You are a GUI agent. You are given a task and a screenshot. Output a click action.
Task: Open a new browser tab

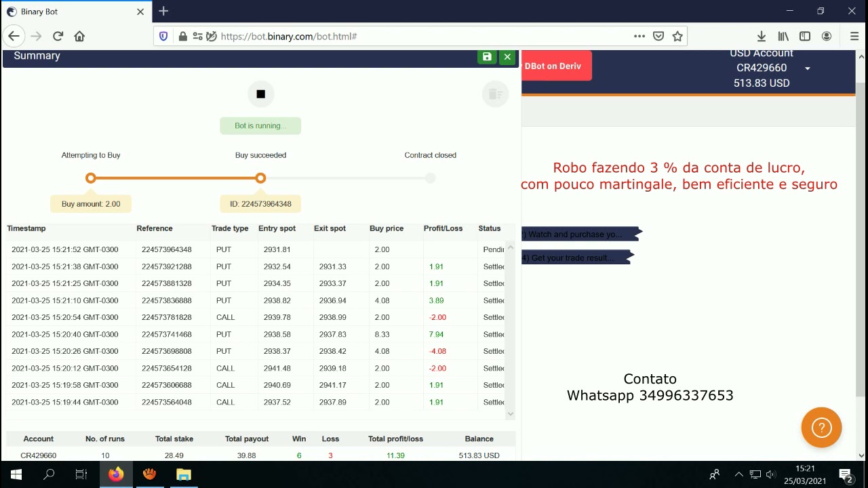163,12
